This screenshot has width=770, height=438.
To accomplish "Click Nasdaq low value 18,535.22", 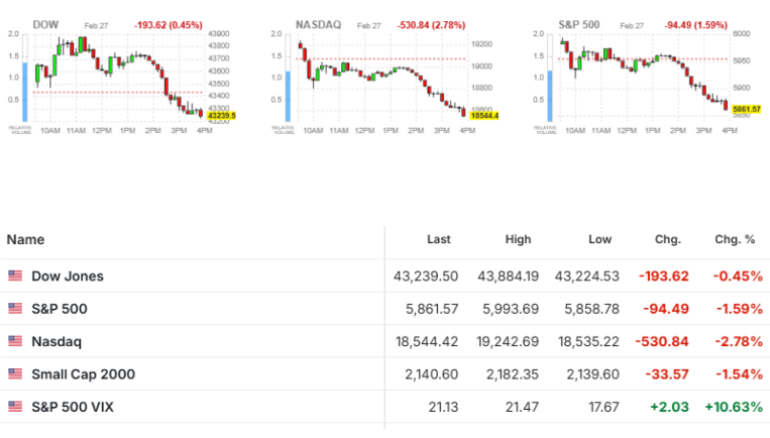I will [588, 342].
